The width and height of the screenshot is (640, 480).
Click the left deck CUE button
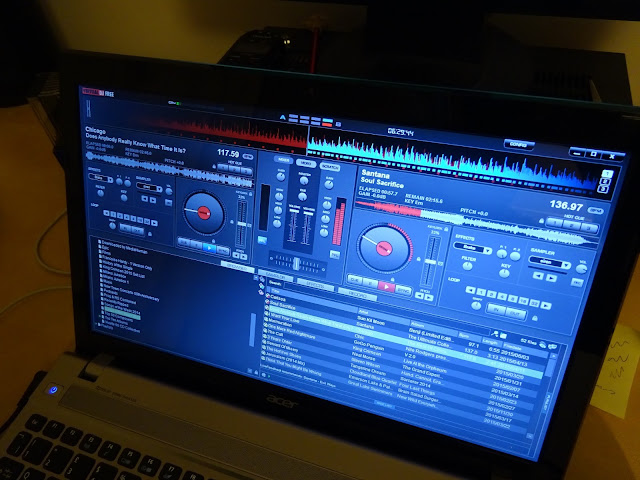184,242
